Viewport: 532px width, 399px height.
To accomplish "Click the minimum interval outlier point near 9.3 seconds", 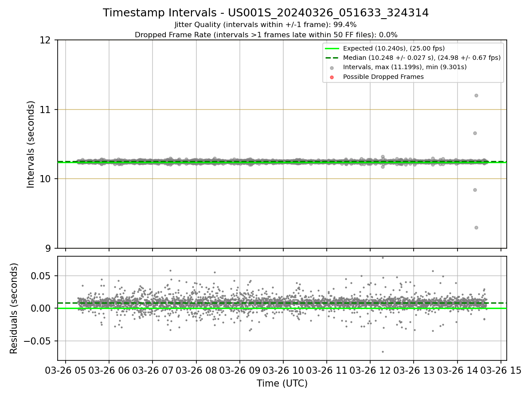I will coord(476,227).
